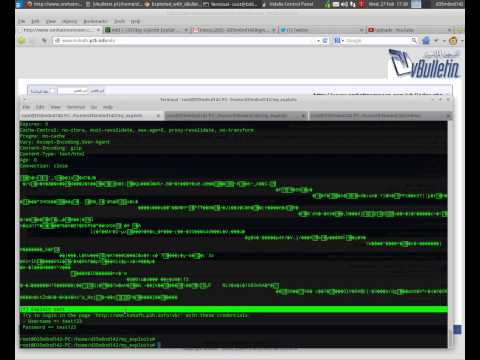This screenshot has height=360, width=480.
Task: Go to Firefox home page
Action: coord(426,40)
